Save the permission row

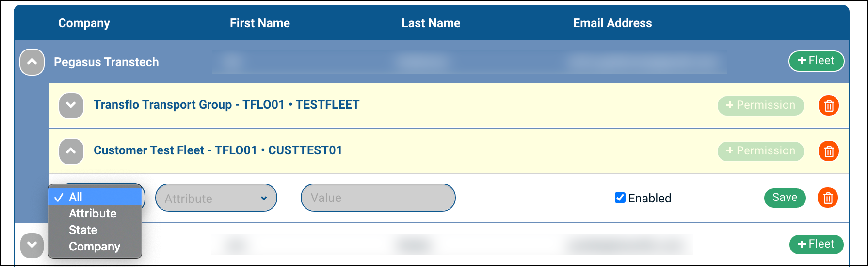tap(785, 198)
